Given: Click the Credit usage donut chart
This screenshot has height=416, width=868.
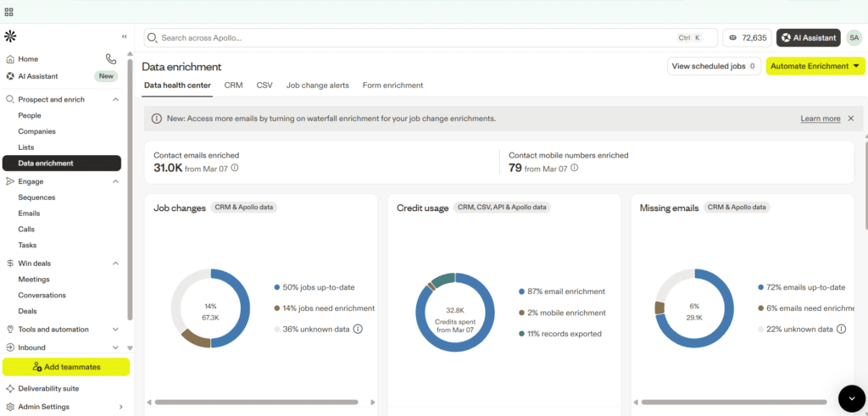Looking at the screenshot, I should tap(455, 313).
